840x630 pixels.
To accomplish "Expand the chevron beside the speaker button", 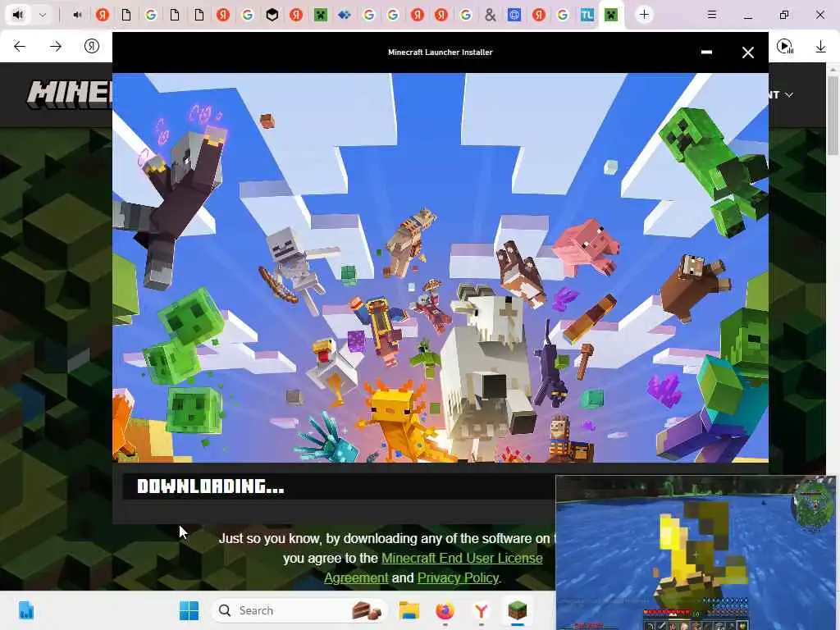I will [43, 15].
